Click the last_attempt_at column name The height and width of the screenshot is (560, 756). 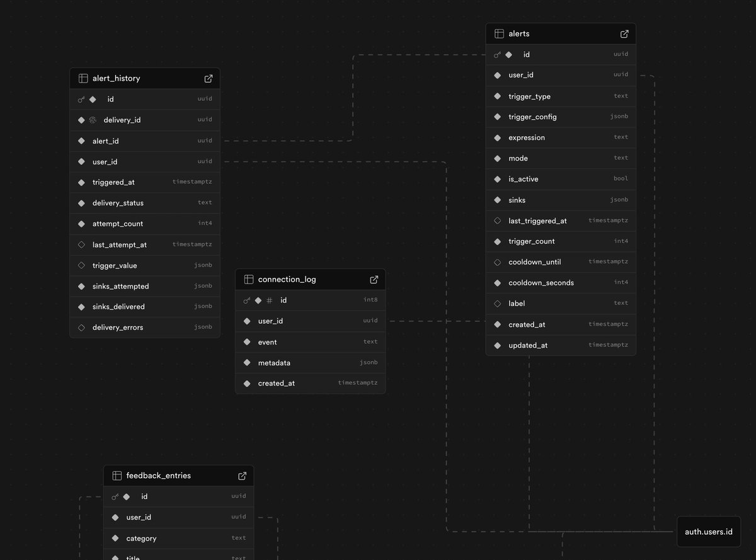coord(120,245)
